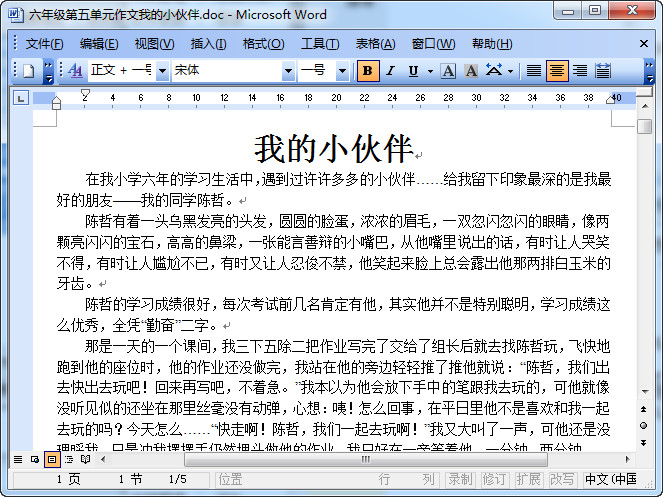Viewport: 663px width, 497px height.
Task: Toggle Italic formatting
Action: click(391, 71)
